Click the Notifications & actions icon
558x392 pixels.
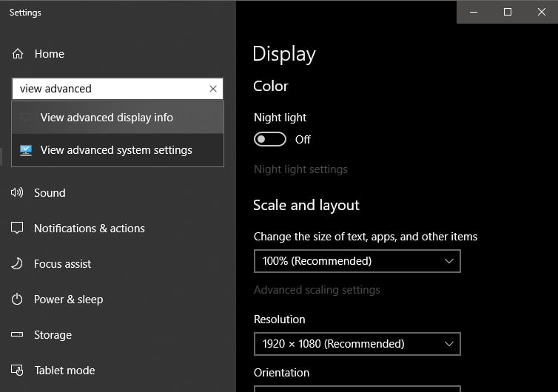pos(17,229)
